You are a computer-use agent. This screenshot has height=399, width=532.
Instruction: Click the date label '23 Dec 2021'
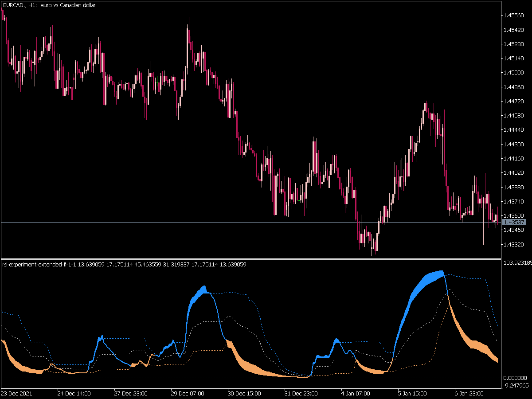[16, 393]
